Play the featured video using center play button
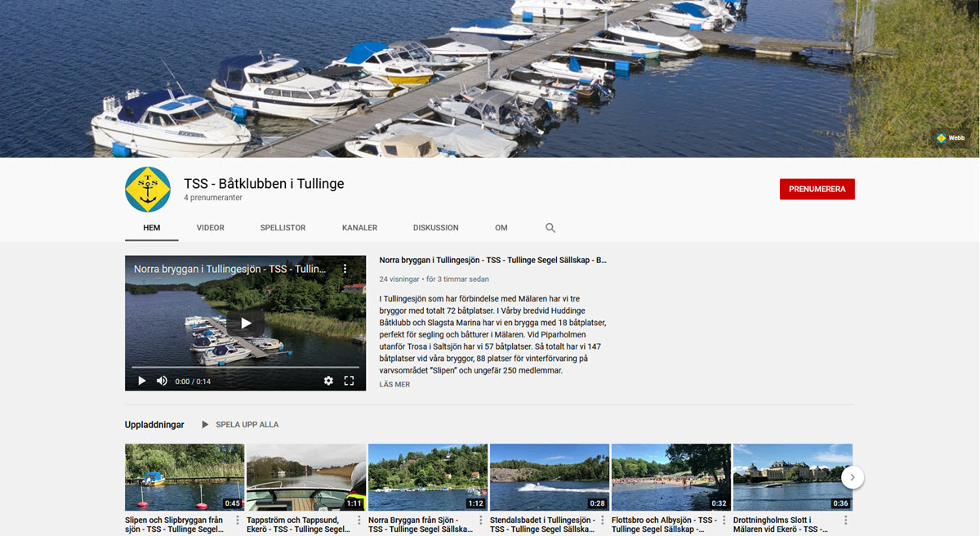Image resolution: width=980 pixels, height=536 pixels. click(x=246, y=323)
